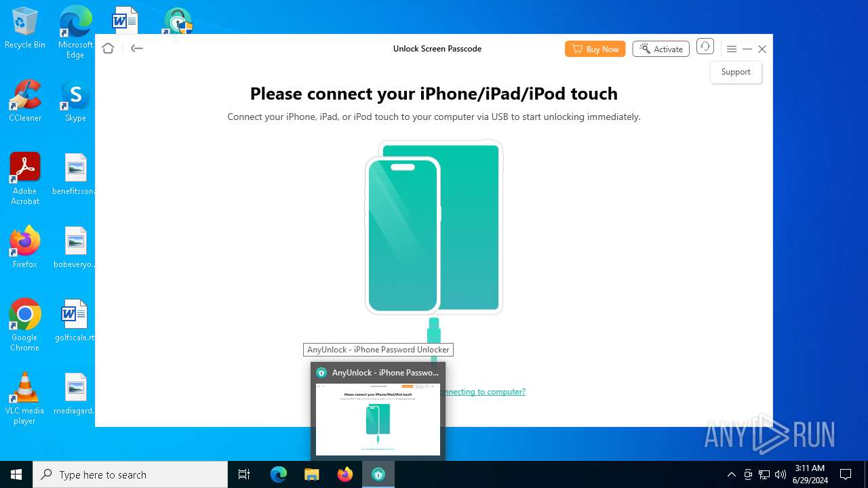
Task: Select the Google Chrome desktop shortcut
Action: [x=25, y=325]
